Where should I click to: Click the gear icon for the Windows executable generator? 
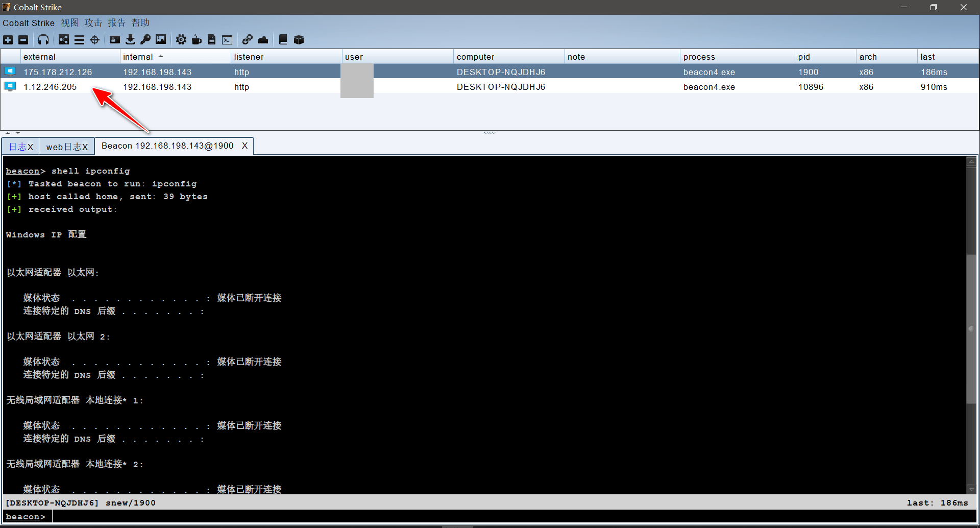pos(181,40)
